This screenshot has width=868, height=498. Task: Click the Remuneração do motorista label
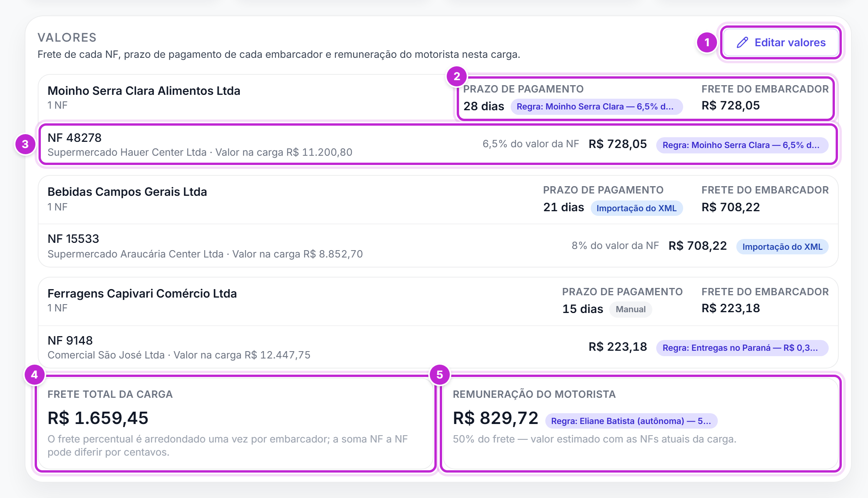coord(534,394)
